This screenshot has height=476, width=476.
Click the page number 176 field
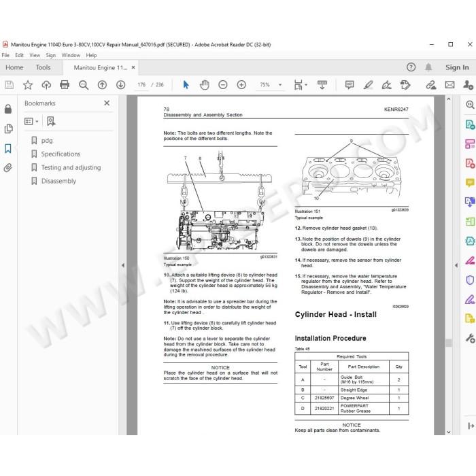tap(141, 85)
